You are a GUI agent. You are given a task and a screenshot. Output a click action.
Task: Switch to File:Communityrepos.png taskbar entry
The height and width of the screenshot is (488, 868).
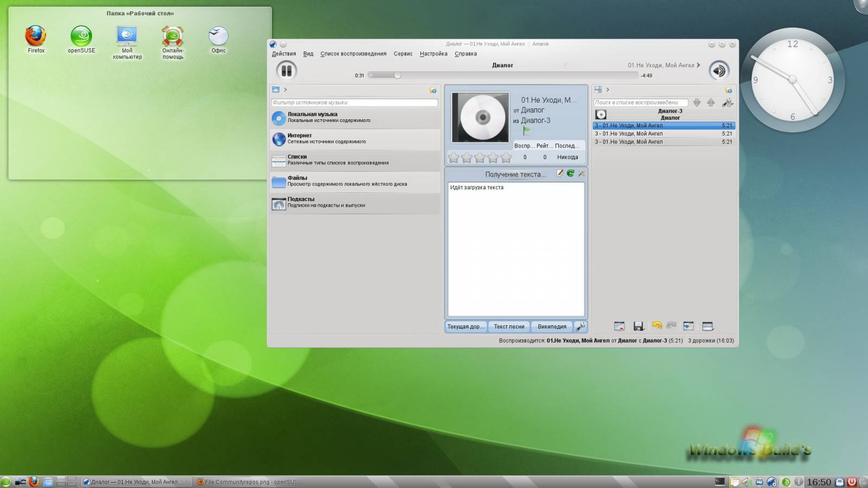[x=247, y=481]
